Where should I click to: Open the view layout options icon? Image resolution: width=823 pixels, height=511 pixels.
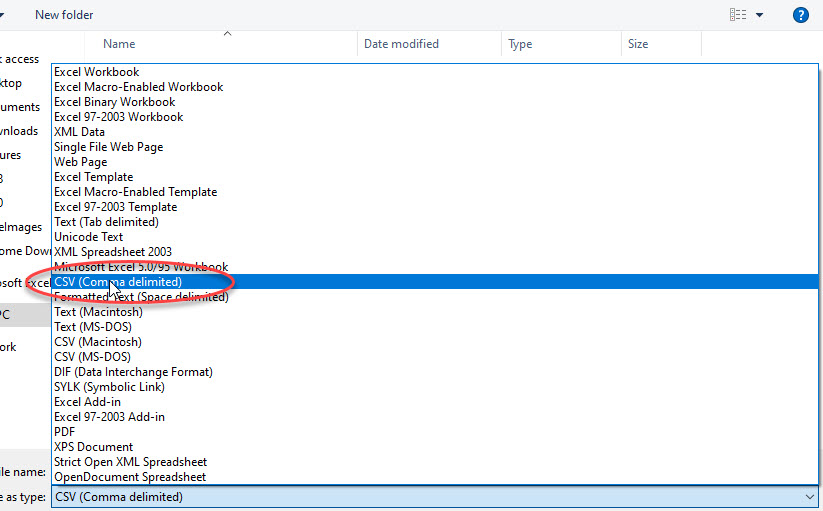click(x=738, y=15)
